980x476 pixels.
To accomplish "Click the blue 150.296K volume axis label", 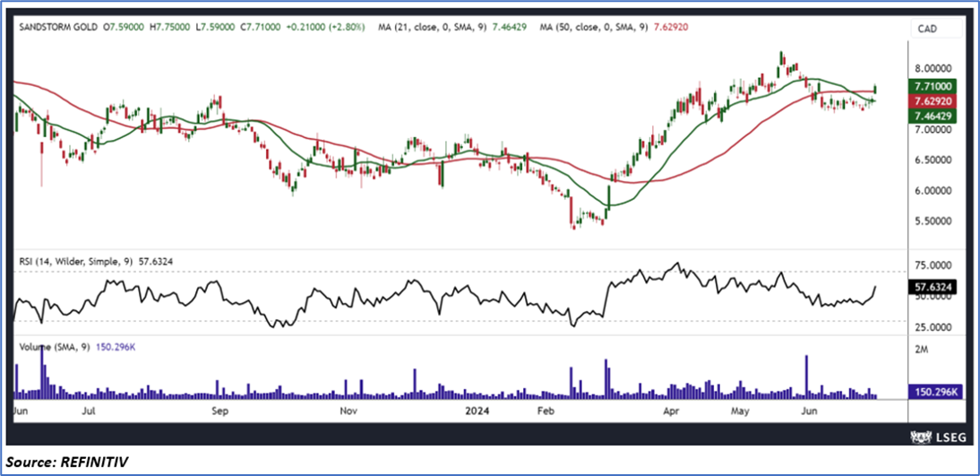I will pos(934,392).
